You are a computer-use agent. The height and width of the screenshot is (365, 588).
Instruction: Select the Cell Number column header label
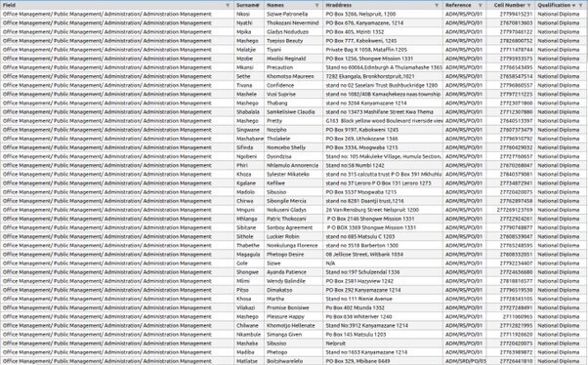tap(509, 5)
